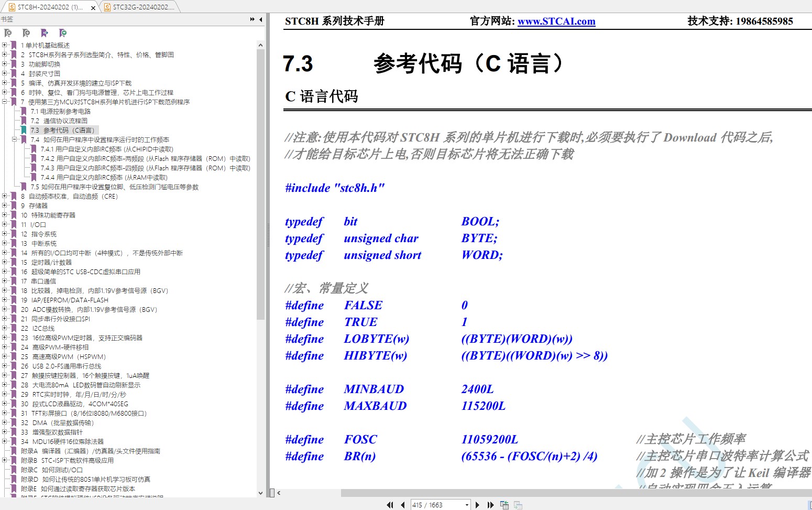This screenshot has width=812, height=510.
Task: Go to the last page
Action: coord(490,505)
